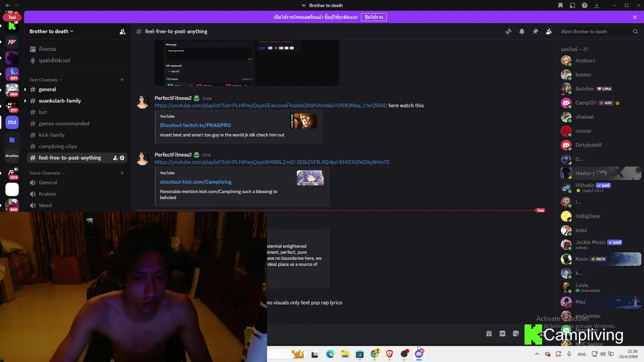The image size is (644, 362).
Task: Toggle the member list icon
Action: pyautogui.click(x=549, y=31)
